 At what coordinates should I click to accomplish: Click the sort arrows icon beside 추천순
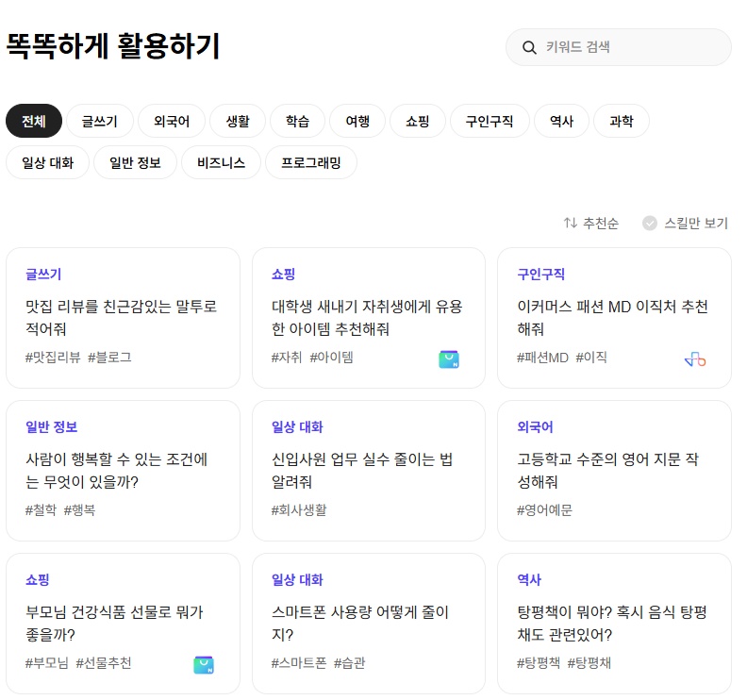571,223
